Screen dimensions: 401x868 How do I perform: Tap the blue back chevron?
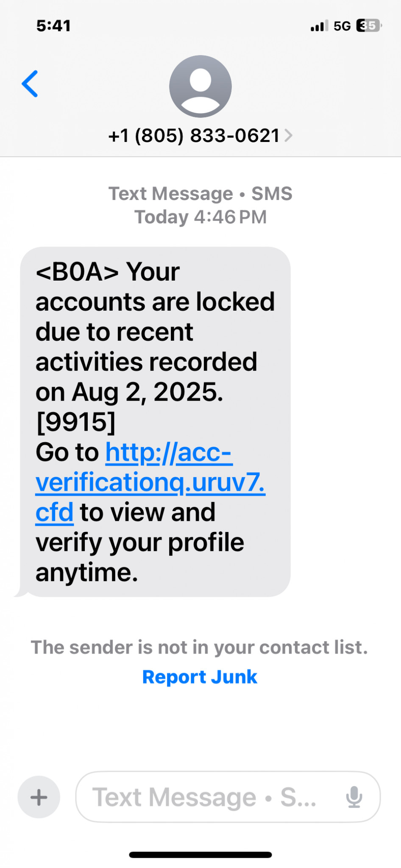point(30,83)
